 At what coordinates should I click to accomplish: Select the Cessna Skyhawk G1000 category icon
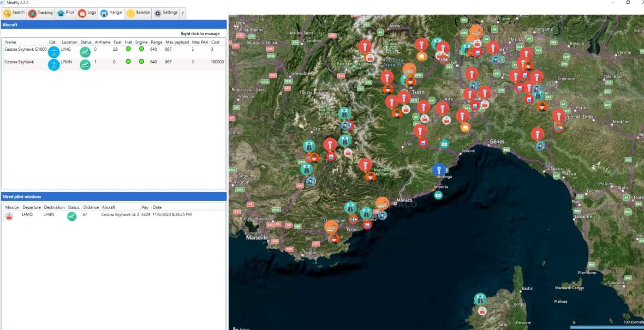tap(54, 52)
